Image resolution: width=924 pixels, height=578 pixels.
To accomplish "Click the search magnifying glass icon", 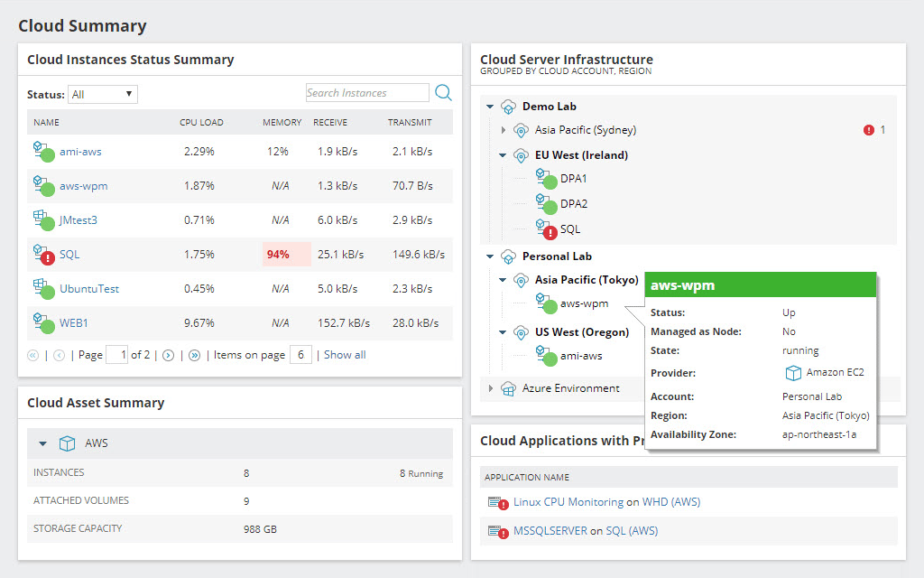I will click(443, 92).
